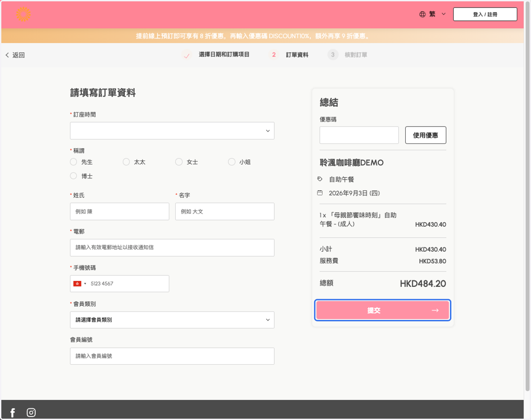Screen dimensions: 531x420
Task: Open the 請選擇會員類別 dropdown
Action: point(172,320)
